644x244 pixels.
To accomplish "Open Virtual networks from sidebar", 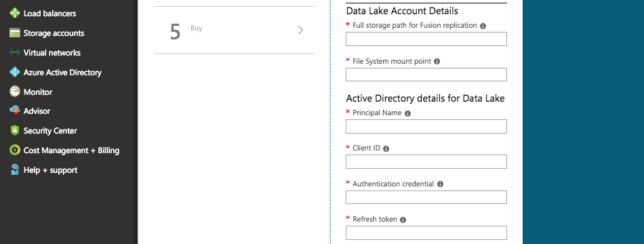I will tap(52, 53).
